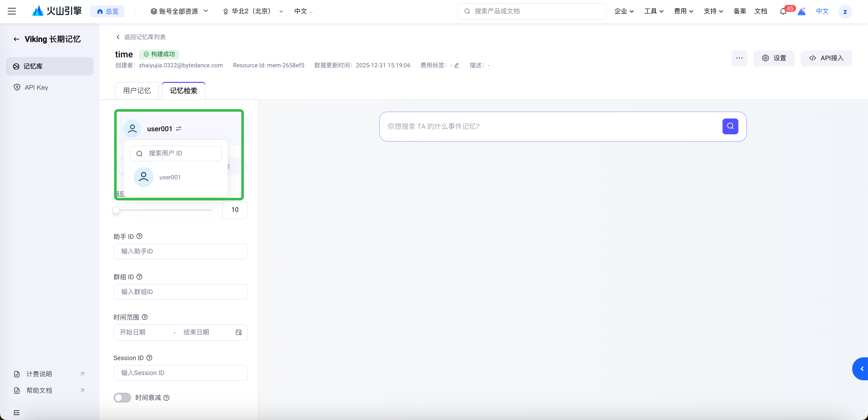Toggle the 时间衰减 switch

pos(122,398)
